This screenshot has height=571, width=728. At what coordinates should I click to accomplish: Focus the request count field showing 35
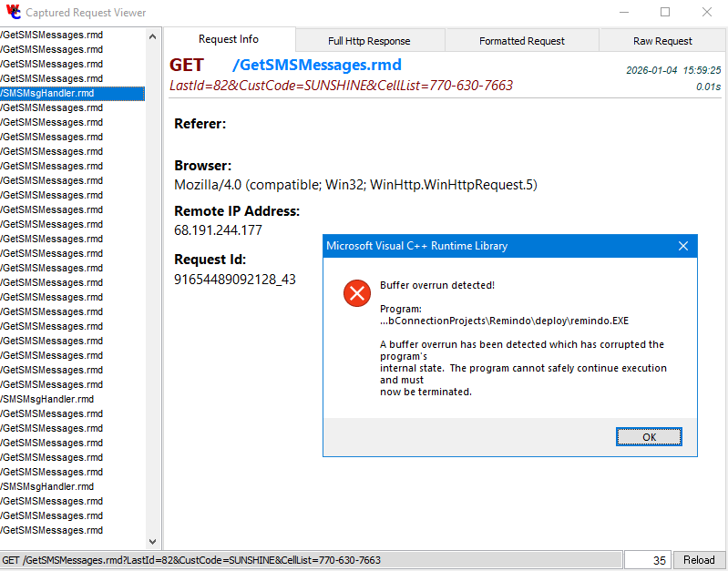click(649, 560)
